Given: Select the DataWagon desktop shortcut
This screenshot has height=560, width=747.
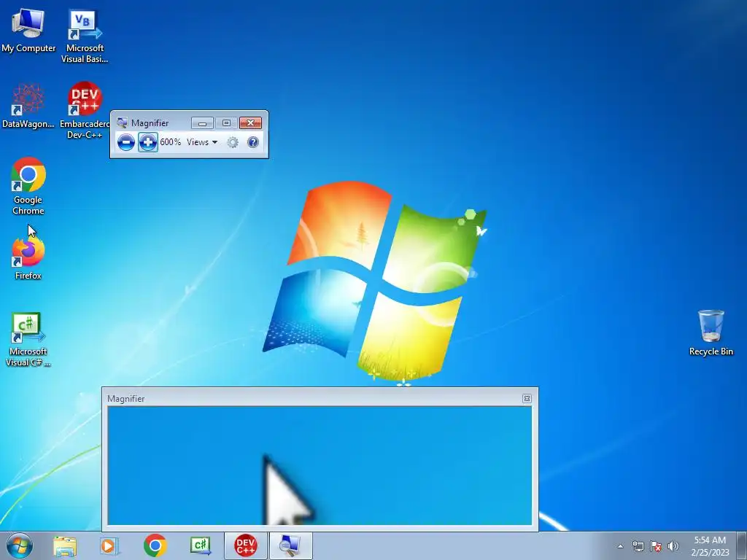Looking at the screenshot, I should point(28,106).
